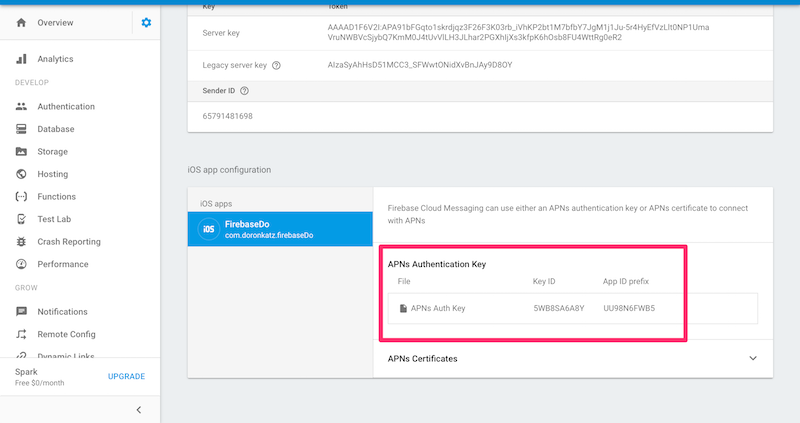Image resolution: width=800 pixels, height=423 pixels.
Task: Click the iOS app configuration heading
Action: point(229,169)
